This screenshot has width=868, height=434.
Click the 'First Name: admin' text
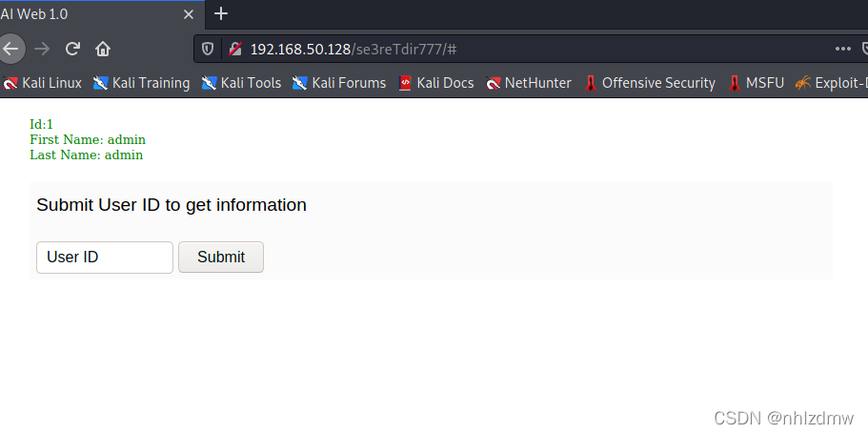tap(88, 139)
